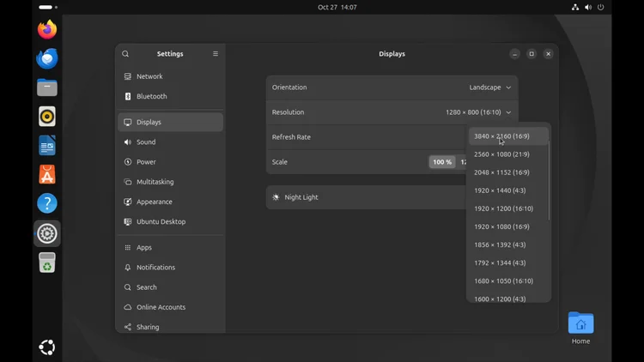Viewport: 644px width, 362px height.
Task: Click the Activities pill in top bar
Action: [x=47, y=7]
